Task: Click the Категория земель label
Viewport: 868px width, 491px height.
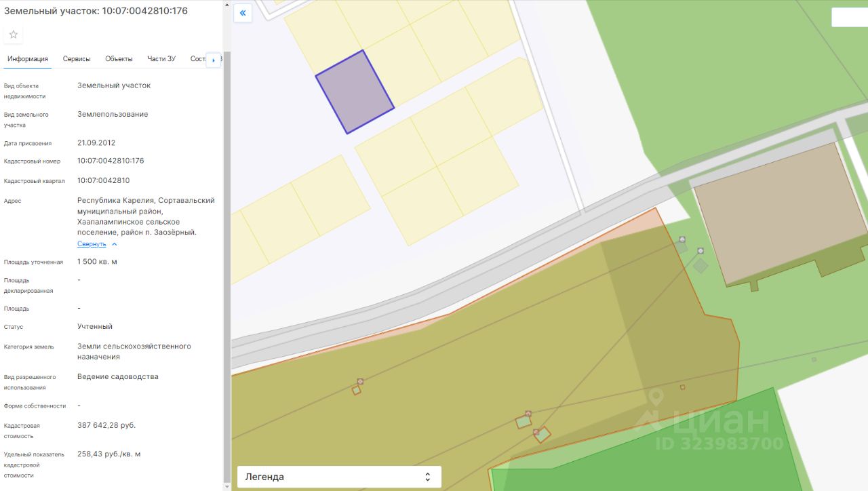Action: [29, 347]
